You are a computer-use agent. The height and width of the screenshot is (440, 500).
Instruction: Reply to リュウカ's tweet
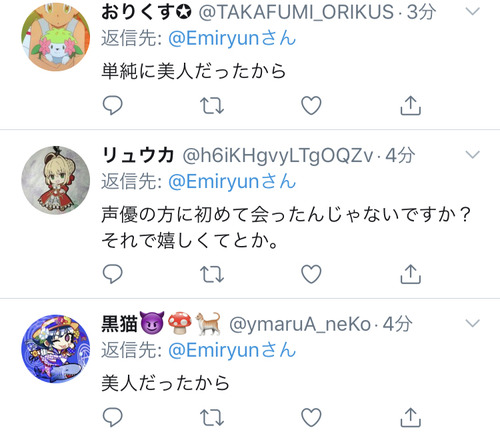[x=113, y=274]
